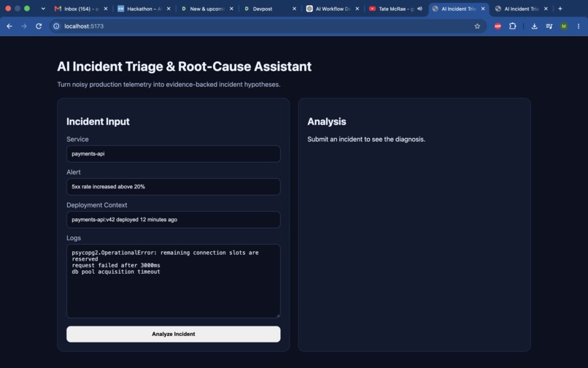Open the media controls icon
Viewport: 588px width, 368px height.
(549, 26)
